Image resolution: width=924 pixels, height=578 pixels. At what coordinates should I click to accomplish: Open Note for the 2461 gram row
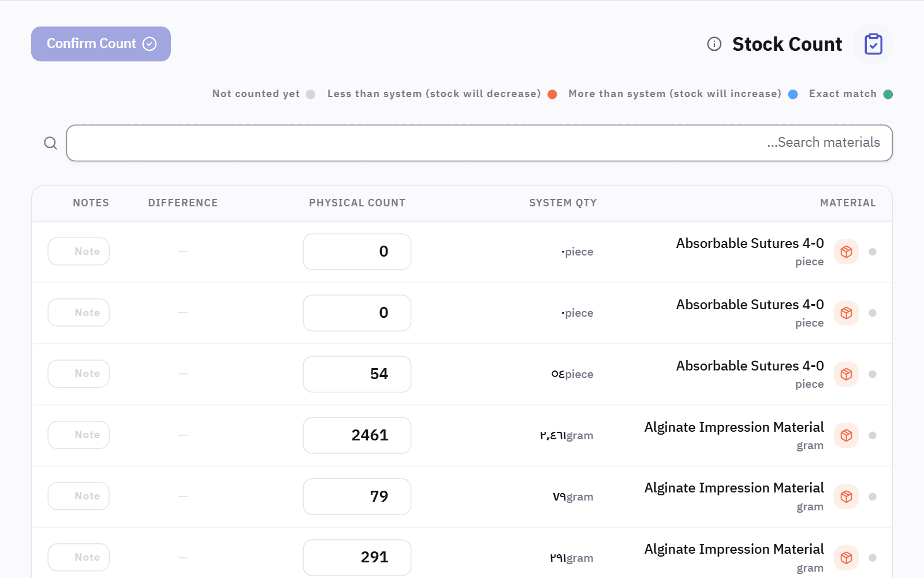pos(79,435)
